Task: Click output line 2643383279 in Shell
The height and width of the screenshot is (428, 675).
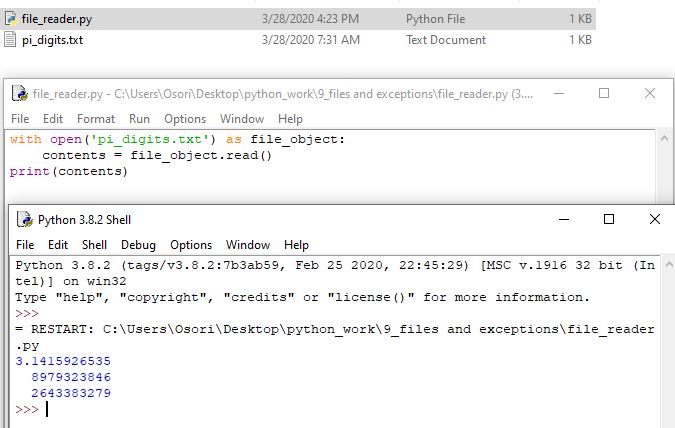Action: [71, 393]
